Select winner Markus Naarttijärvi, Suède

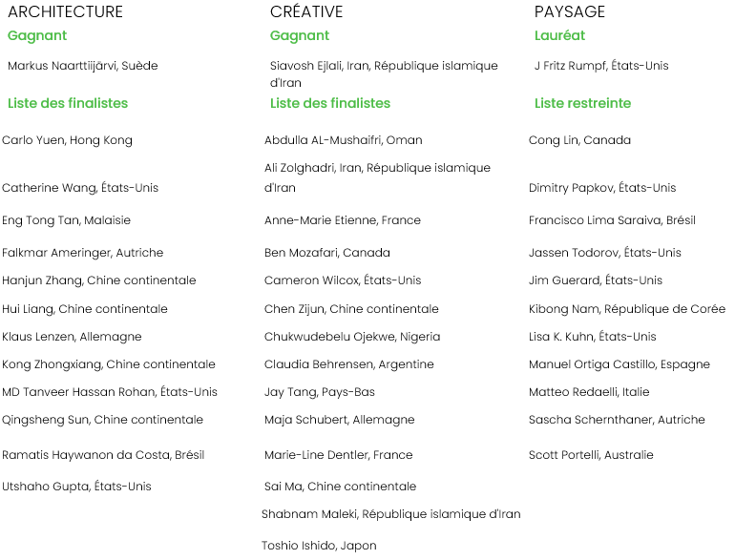[x=83, y=66]
